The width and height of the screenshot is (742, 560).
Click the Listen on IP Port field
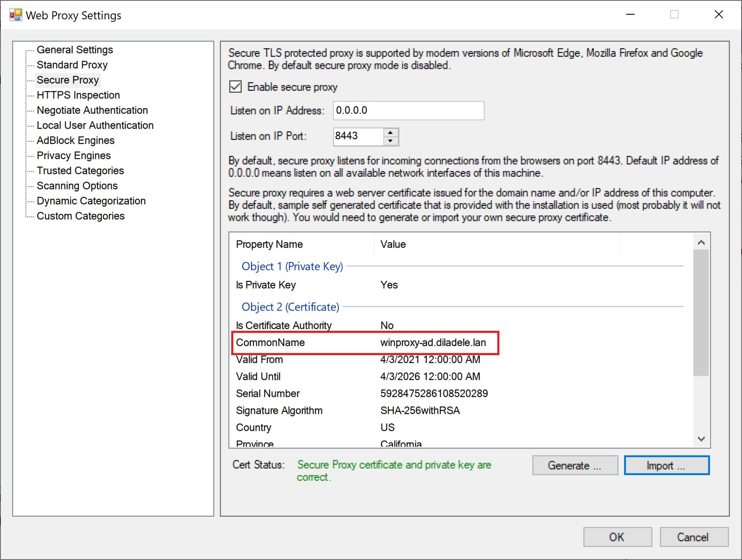[x=358, y=136]
